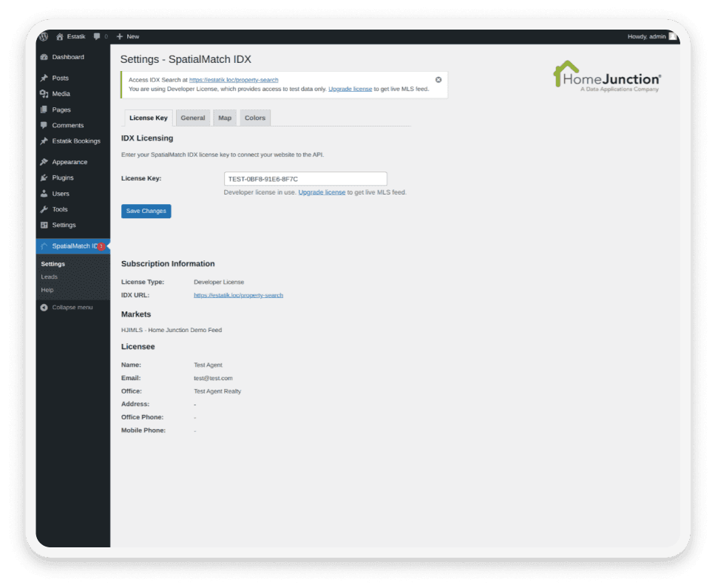This screenshot has width=715, height=588.
Task: Click HJIMLS - Home Junction Demo Feed
Action: 172,330
